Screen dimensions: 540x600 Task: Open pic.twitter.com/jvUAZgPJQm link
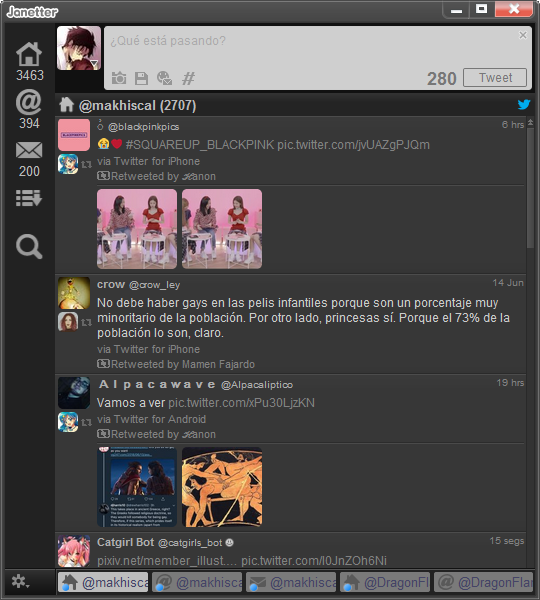tap(353, 145)
